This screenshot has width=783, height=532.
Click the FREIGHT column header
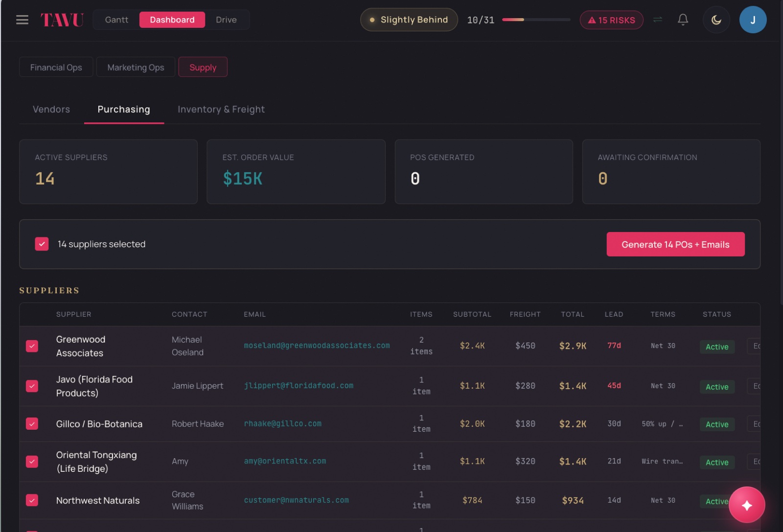[525, 314]
